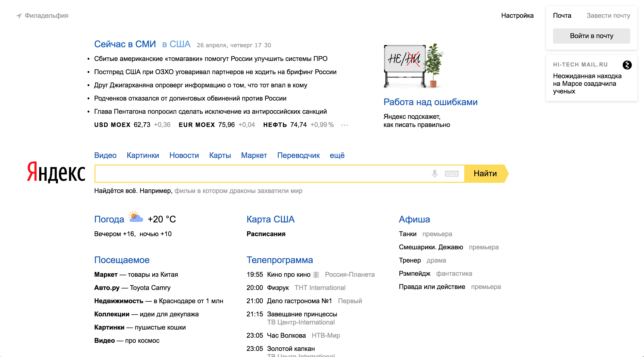Open Рэмпейдж movie listing
644x357 pixels.
coord(414,273)
